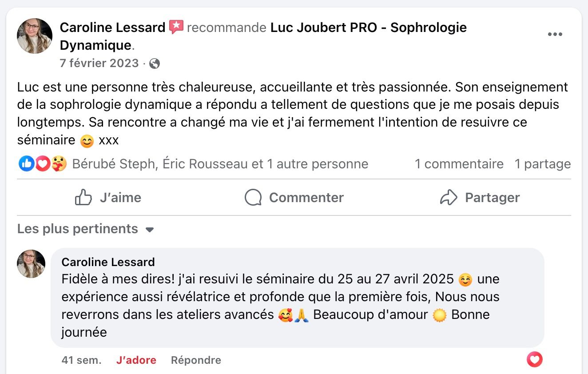The width and height of the screenshot is (588, 374).
Task: Click the recommendation star badge icon
Action: click(x=176, y=28)
